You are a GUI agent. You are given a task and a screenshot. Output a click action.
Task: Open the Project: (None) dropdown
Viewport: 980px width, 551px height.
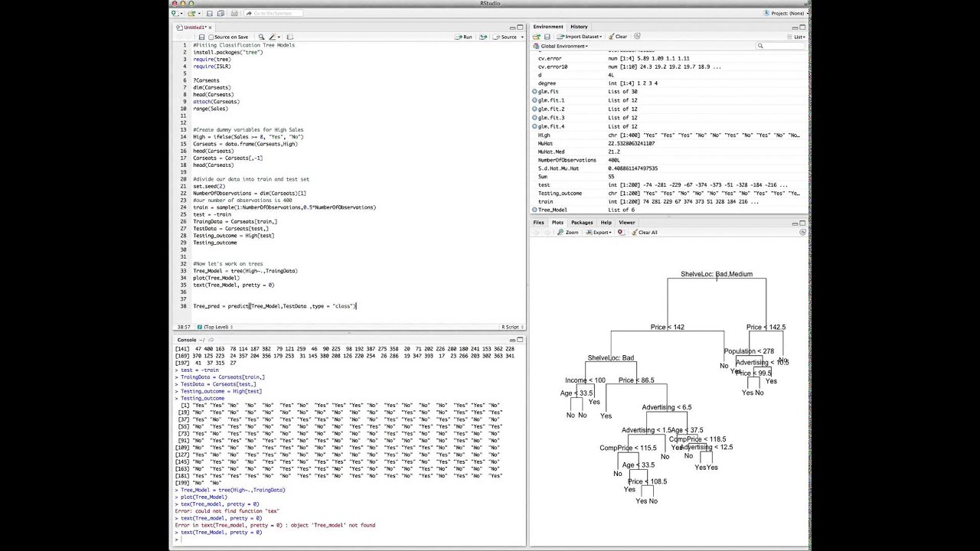[786, 13]
